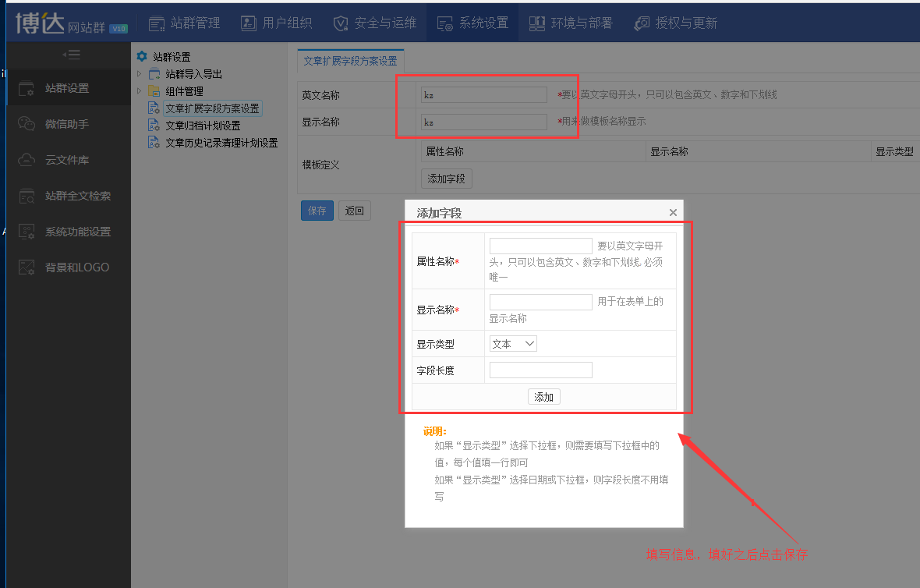
Task: Click the 站群设置 gear icon in tree
Action: pyautogui.click(x=142, y=57)
